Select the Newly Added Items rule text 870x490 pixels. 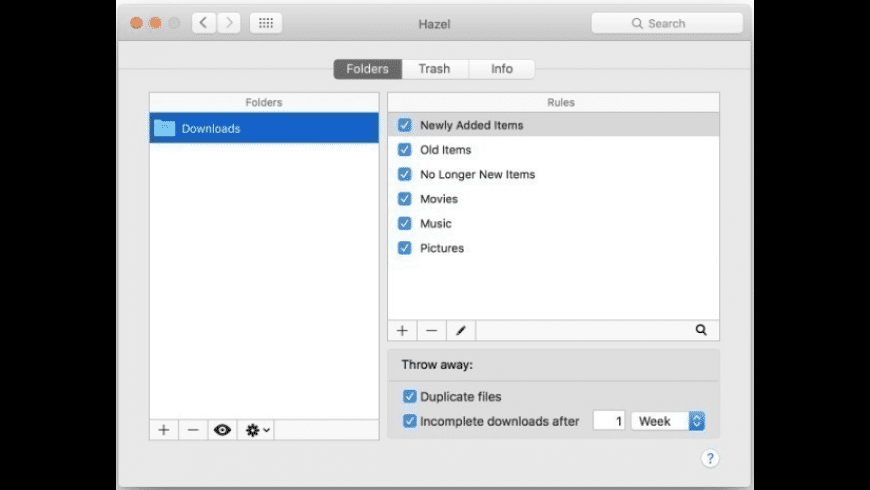(472, 125)
